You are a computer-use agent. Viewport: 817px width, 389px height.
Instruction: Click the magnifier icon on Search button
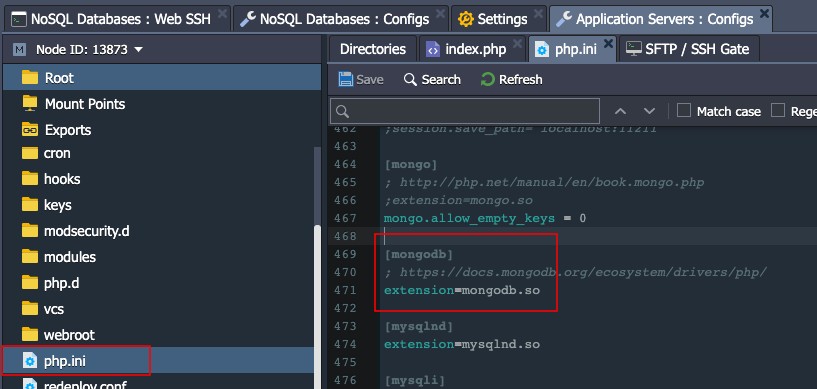411,79
